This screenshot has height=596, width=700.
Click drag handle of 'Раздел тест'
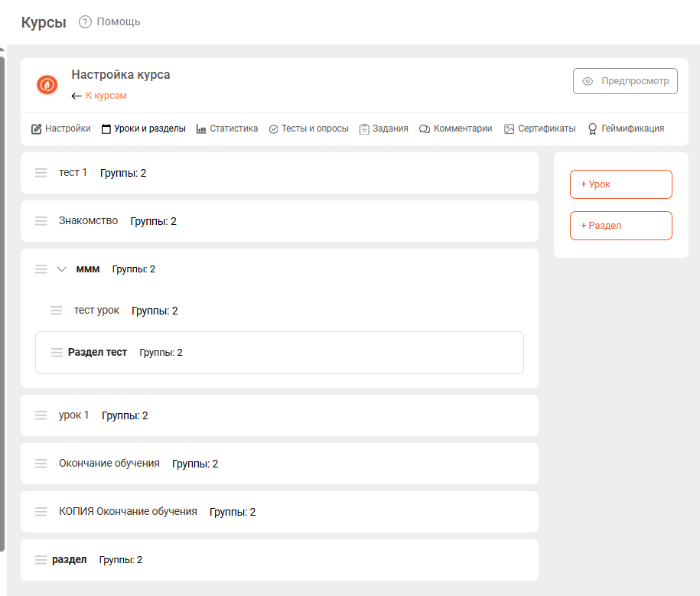[x=57, y=353]
